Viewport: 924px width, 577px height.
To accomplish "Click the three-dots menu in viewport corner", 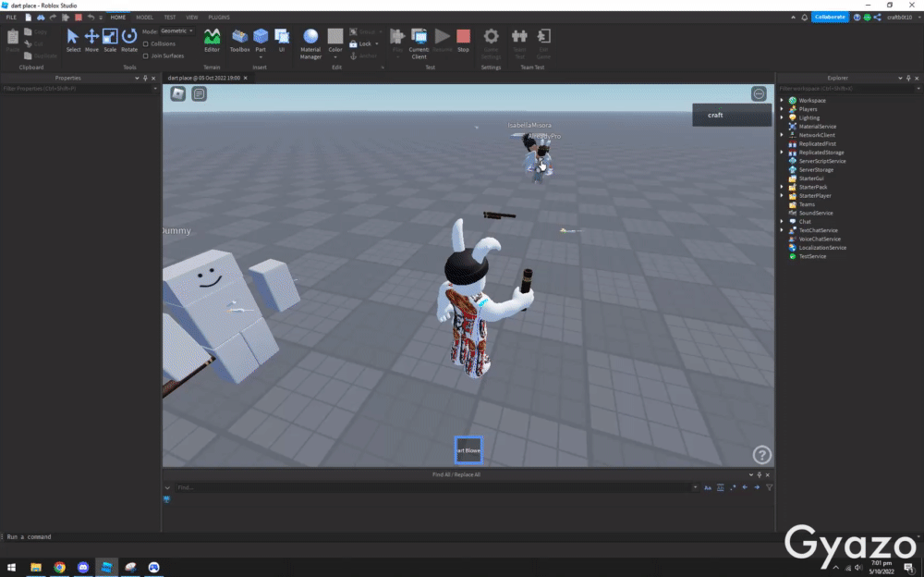I will coord(759,93).
